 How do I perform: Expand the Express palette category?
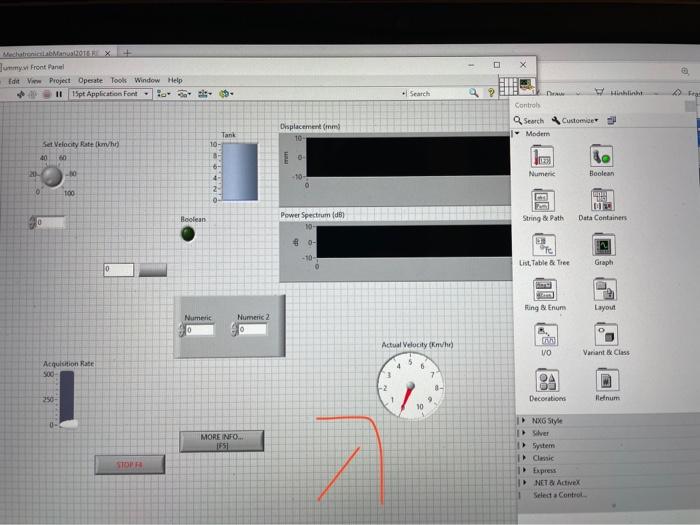pos(525,470)
